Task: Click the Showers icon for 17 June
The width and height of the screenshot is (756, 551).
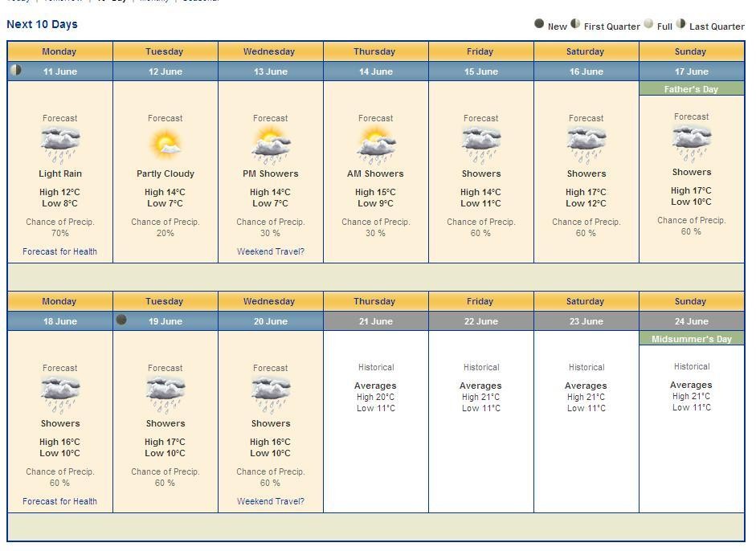Action: pyautogui.click(x=692, y=144)
